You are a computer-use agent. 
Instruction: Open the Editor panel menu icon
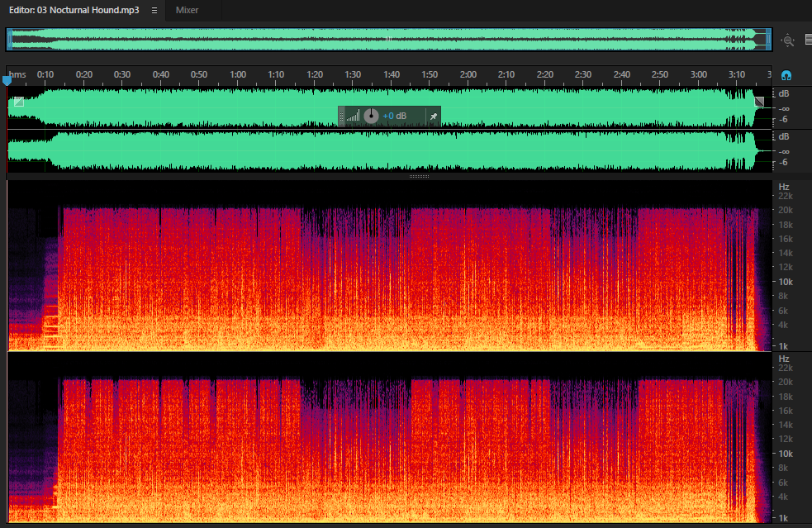[154, 11]
